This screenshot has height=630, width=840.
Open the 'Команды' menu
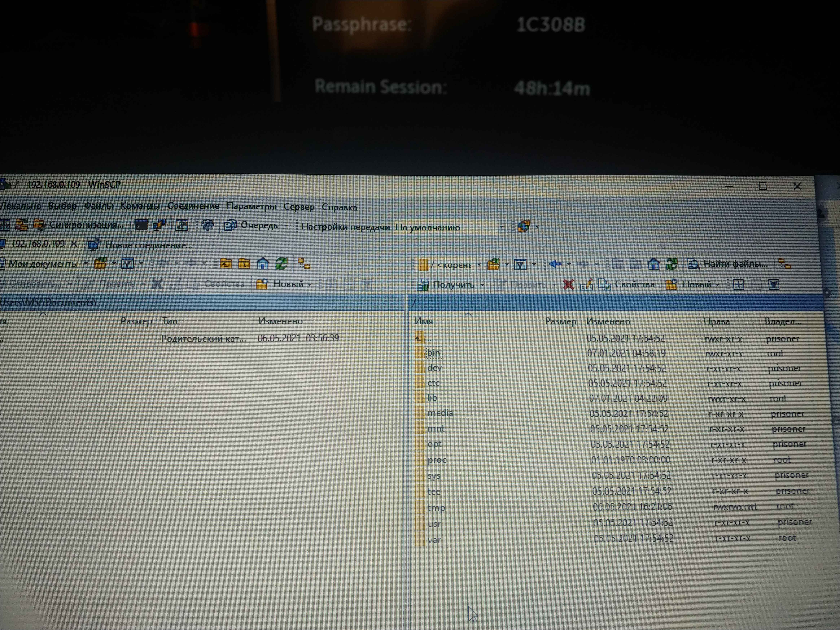click(140, 206)
